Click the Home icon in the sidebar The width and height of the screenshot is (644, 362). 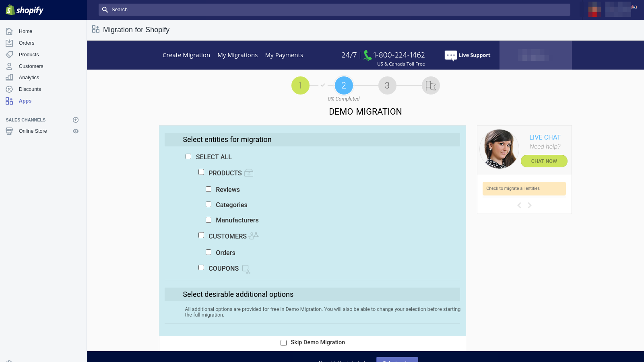coord(9,31)
